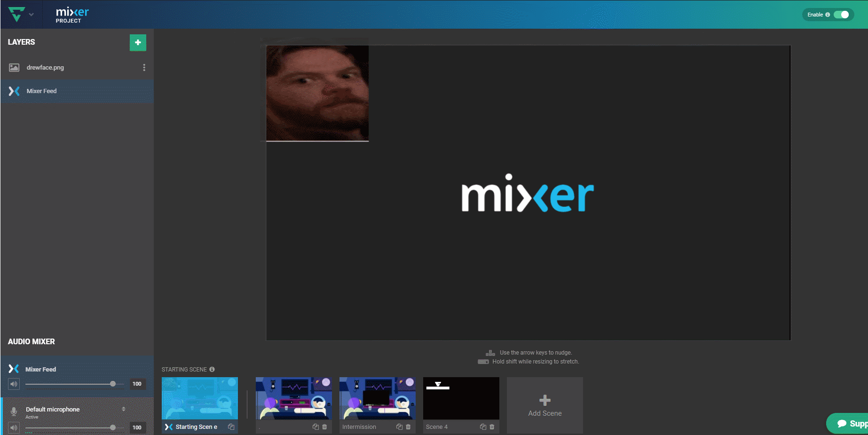The height and width of the screenshot is (435, 868).
Task: Mute the Default microphone audio
Action: tap(14, 427)
